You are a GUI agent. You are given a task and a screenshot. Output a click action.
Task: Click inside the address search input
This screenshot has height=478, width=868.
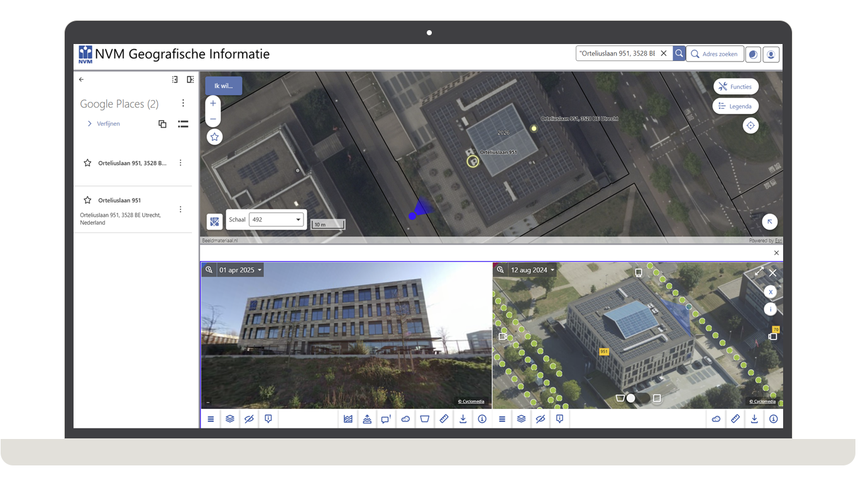pyautogui.click(x=617, y=53)
